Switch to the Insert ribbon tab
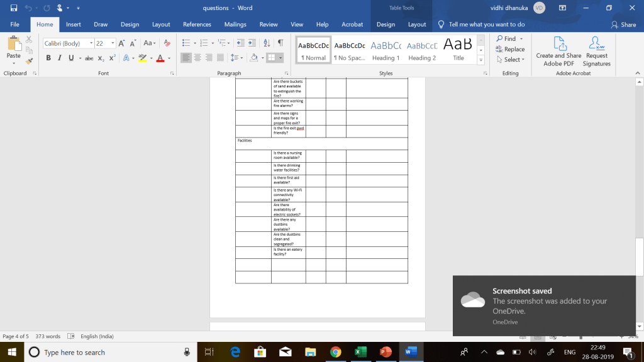 [74, 25]
